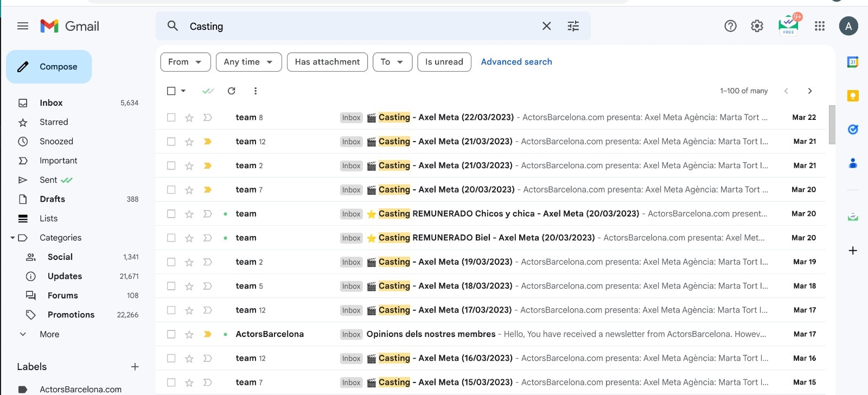Select the team 7 Mar 20 email checkbox

click(x=171, y=190)
